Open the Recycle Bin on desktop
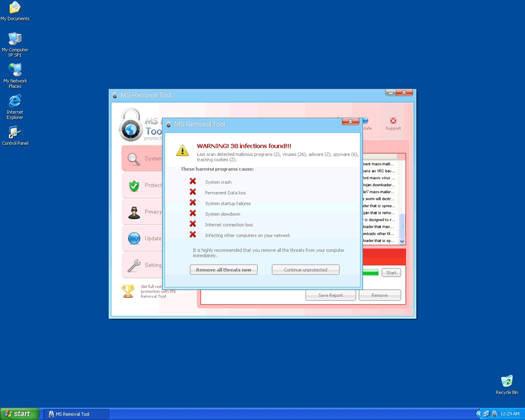The height and width of the screenshot is (420, 525). click(506, 382)
